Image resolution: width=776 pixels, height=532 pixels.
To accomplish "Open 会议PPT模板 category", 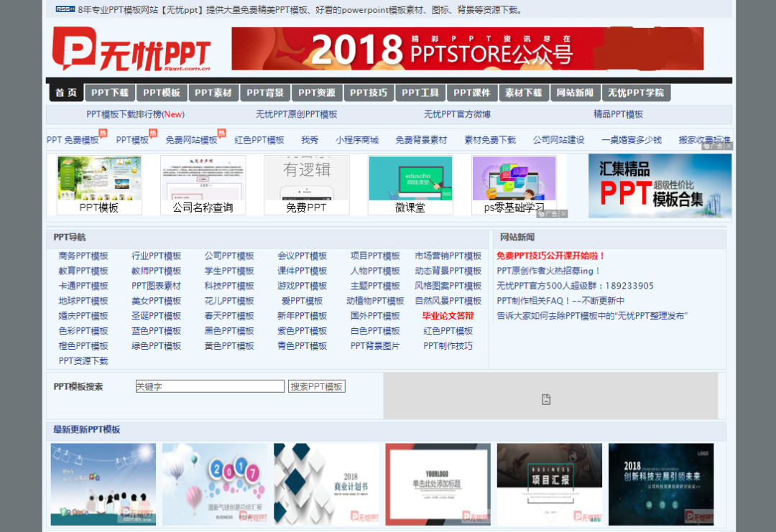I will click(302, 256).
